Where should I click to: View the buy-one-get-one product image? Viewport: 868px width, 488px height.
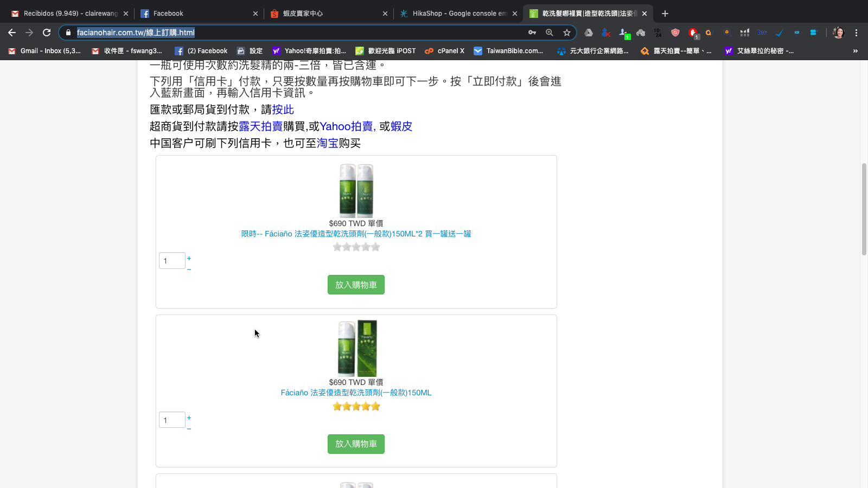coord(356,190)
